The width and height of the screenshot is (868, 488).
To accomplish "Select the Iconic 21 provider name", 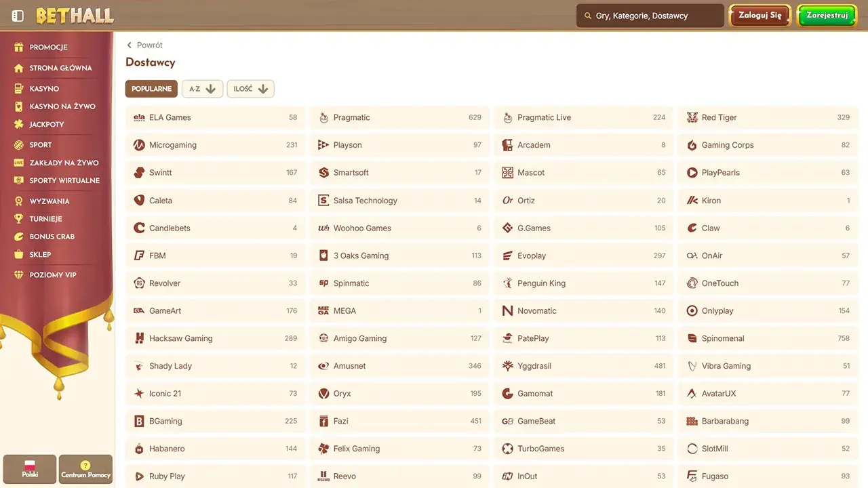I will click(165, 394).
